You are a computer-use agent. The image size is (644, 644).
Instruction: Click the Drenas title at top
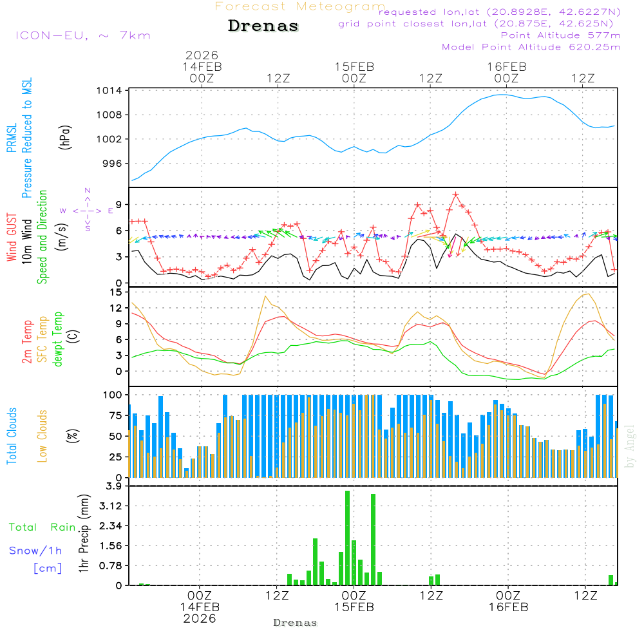[263, 26]
